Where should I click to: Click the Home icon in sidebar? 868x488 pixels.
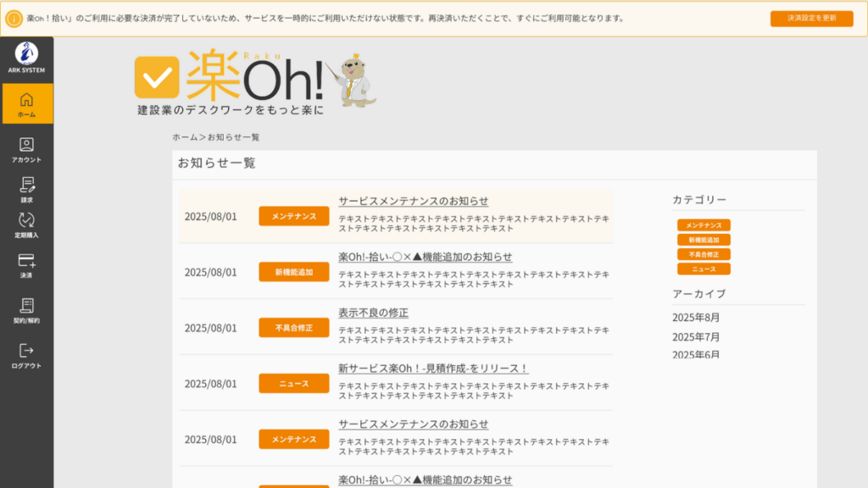[x=26, y=99]
